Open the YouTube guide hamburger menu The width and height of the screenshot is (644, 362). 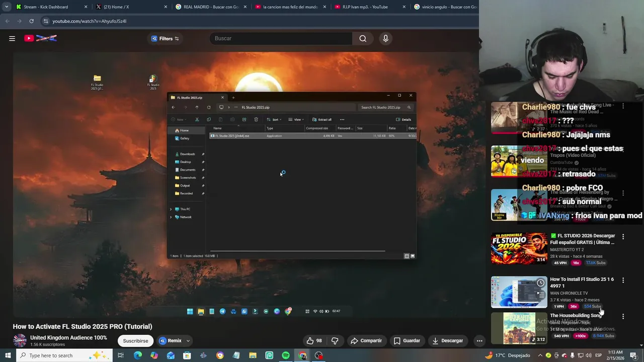point(12,38)
